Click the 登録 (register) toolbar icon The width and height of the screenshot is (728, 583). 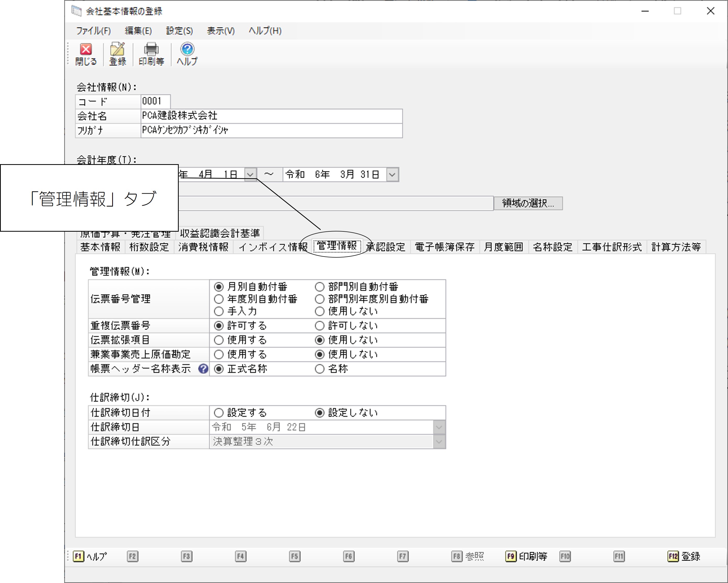click(117, 54)
